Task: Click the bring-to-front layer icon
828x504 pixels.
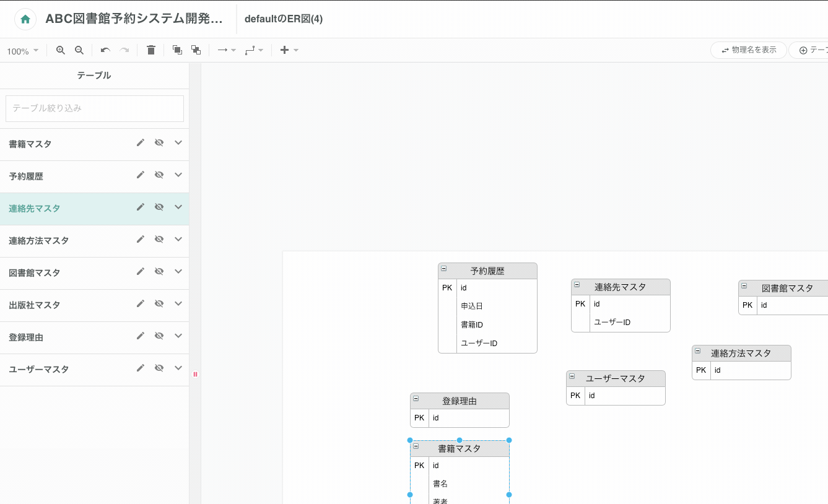Action: tap(177, 50)
